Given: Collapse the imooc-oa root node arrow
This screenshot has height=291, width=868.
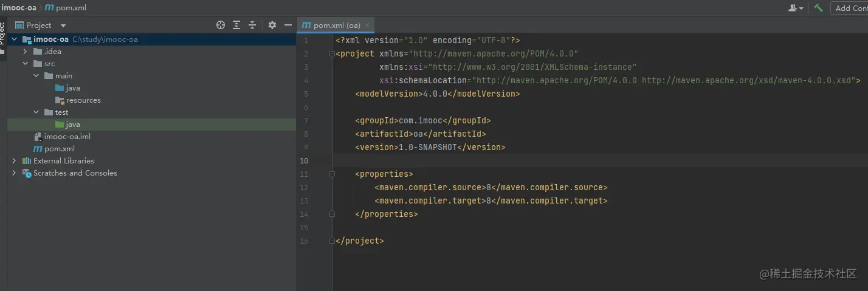Looking at the screenshot, I should point(14,39).
